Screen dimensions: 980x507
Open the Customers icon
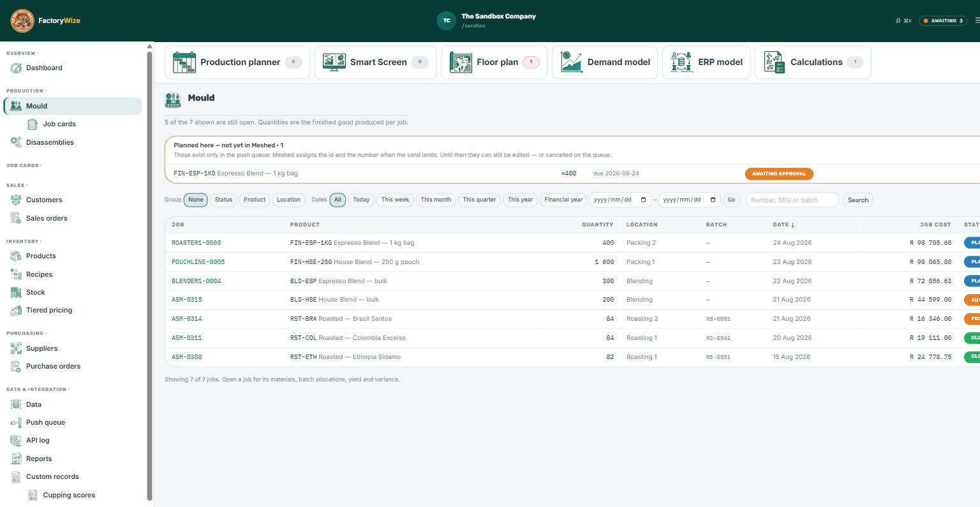coord(16,200)
